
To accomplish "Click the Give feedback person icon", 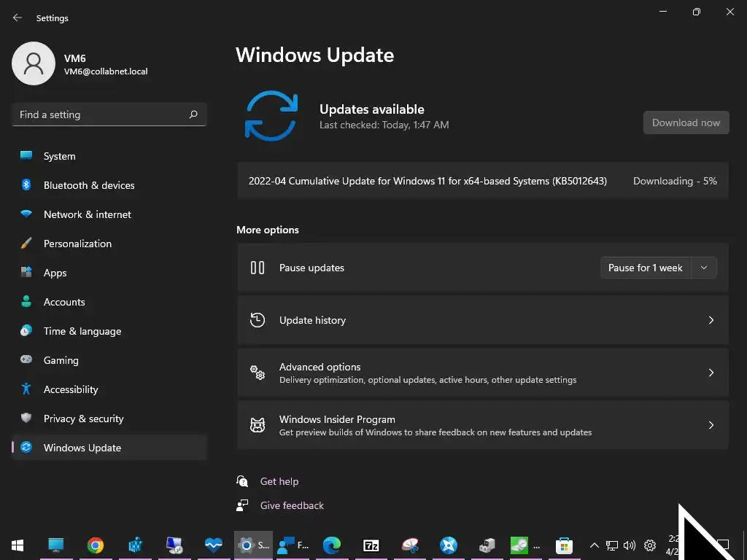I will point(242,505).
